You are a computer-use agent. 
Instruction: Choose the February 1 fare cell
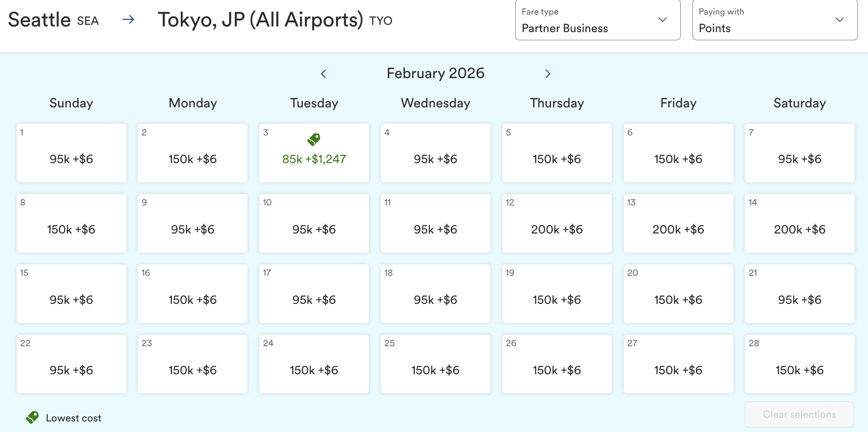click(x=71, y=153)
